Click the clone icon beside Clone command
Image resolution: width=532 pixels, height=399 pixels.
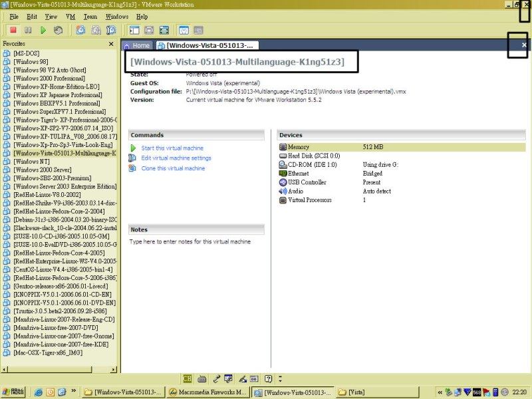tap(132, 168)
